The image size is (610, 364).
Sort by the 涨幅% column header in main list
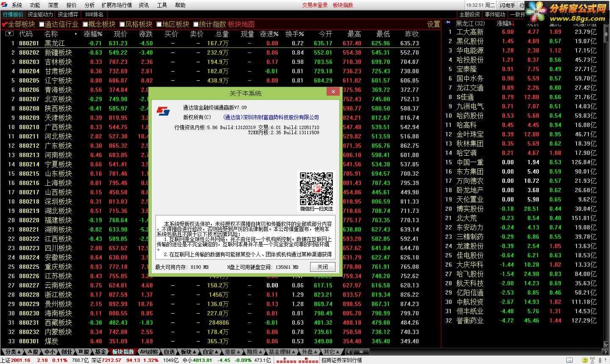93,34
